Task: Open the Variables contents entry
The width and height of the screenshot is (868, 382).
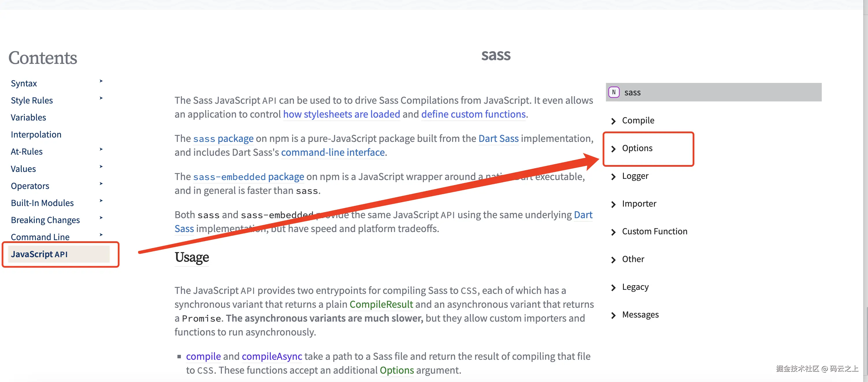Action: point(28,118)
